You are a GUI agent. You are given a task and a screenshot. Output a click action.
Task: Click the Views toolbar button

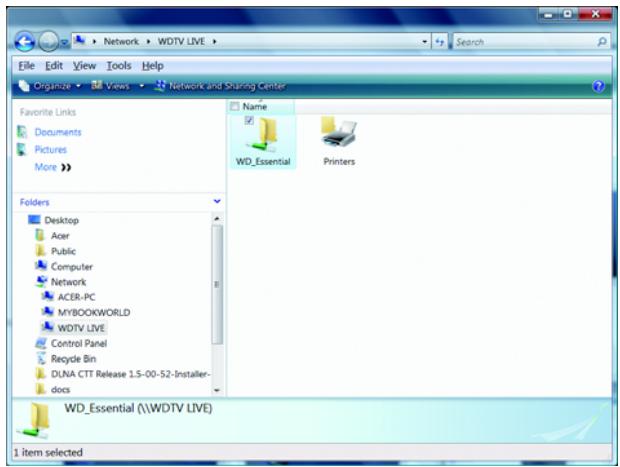[x=111, y=86]
